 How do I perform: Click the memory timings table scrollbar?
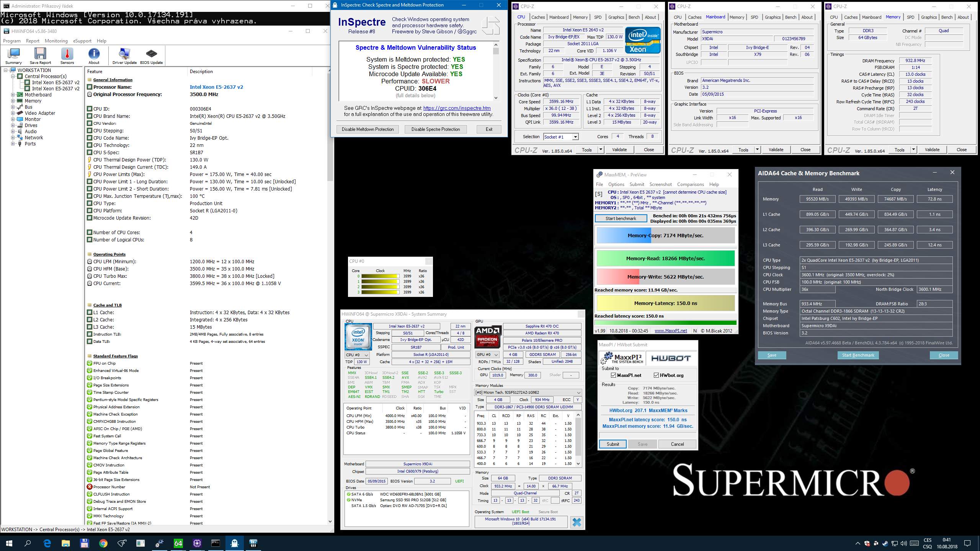pos(578,439)
